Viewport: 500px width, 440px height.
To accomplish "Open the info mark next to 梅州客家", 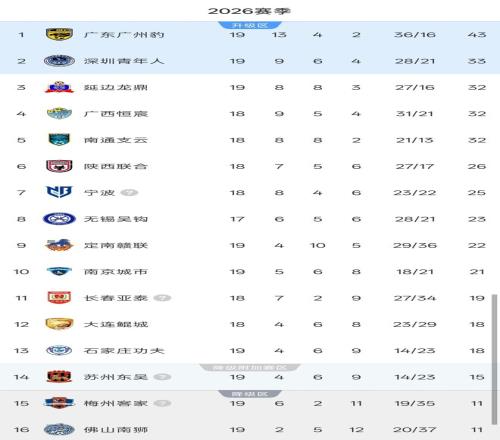I will pos(162,403).
